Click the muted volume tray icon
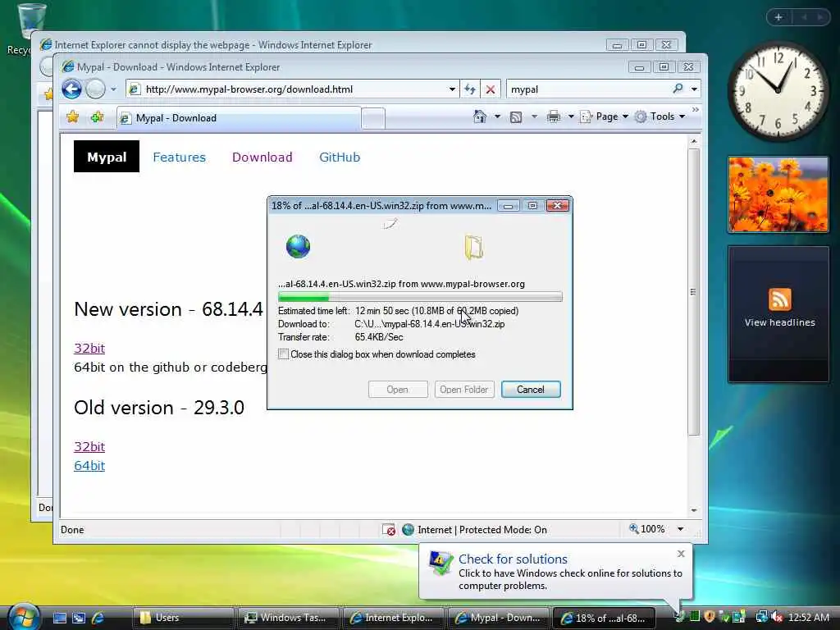The image size is (840, 630). pyautogui.click(x=777, y=617)
